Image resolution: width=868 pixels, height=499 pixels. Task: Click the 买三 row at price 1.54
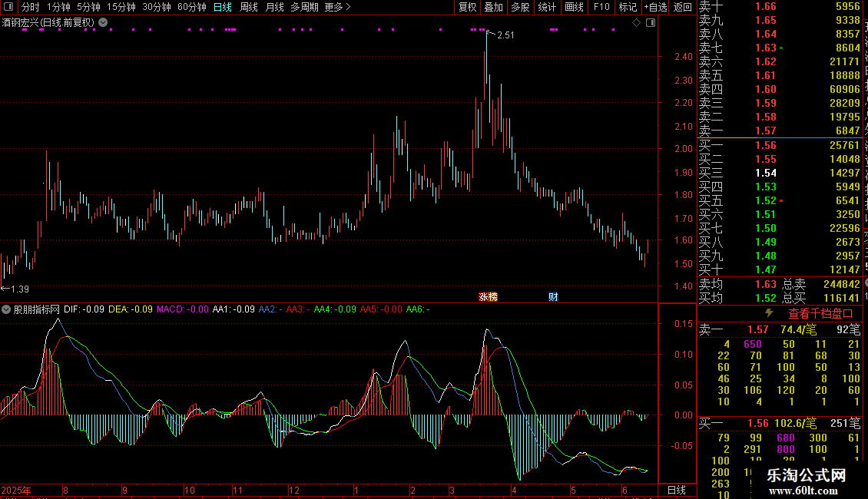[780, 173]
